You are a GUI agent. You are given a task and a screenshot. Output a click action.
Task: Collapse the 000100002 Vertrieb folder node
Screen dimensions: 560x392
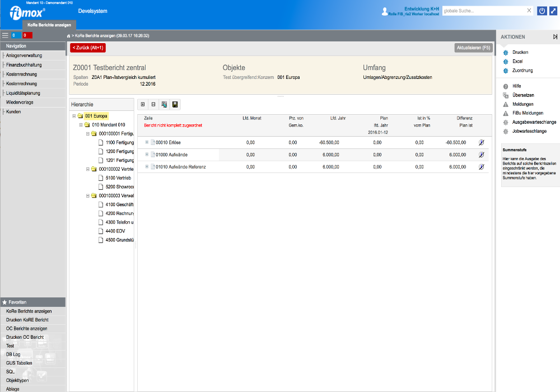pos(87,169)
